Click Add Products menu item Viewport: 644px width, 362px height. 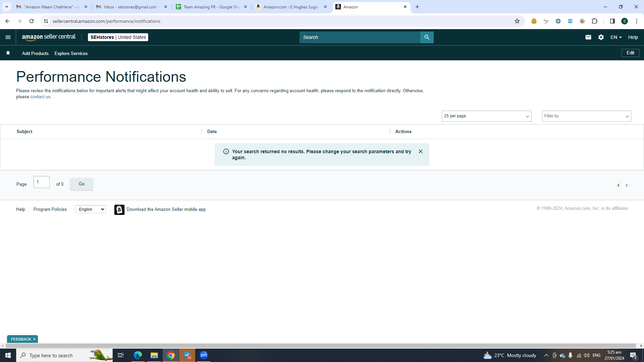(35, 53)
